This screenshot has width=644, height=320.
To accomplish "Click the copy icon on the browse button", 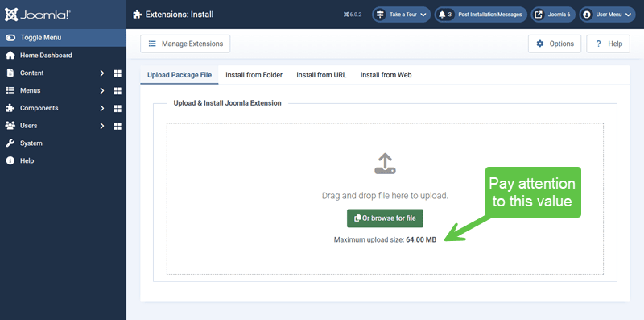I will point(357,218).
